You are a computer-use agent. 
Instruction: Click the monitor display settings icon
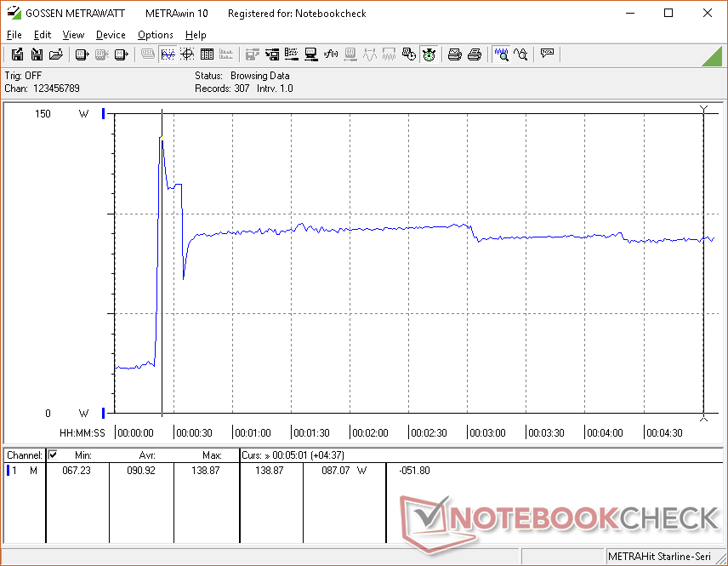click(311, 54)
